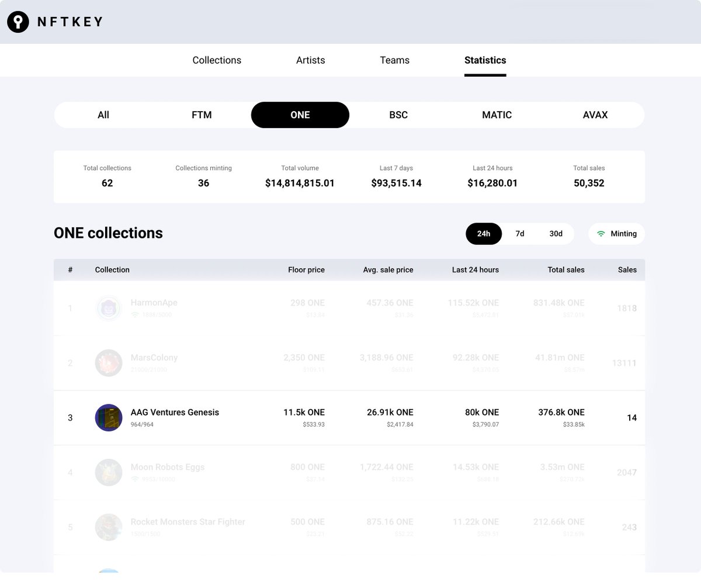The image size is (701, 588).
Task: Switch chain filter to AVAX
Action: tap(595, 115)
